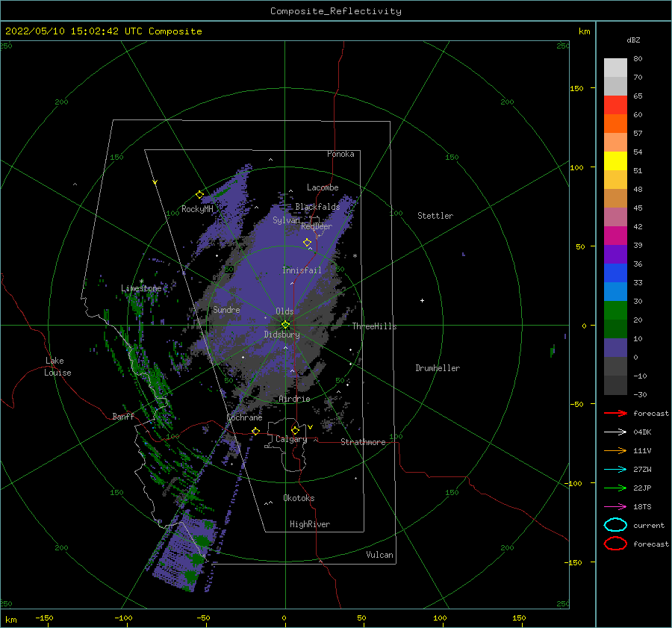Click the Sylvan label
This screenshot has width=672, height=628.
[x=286, y=220]
